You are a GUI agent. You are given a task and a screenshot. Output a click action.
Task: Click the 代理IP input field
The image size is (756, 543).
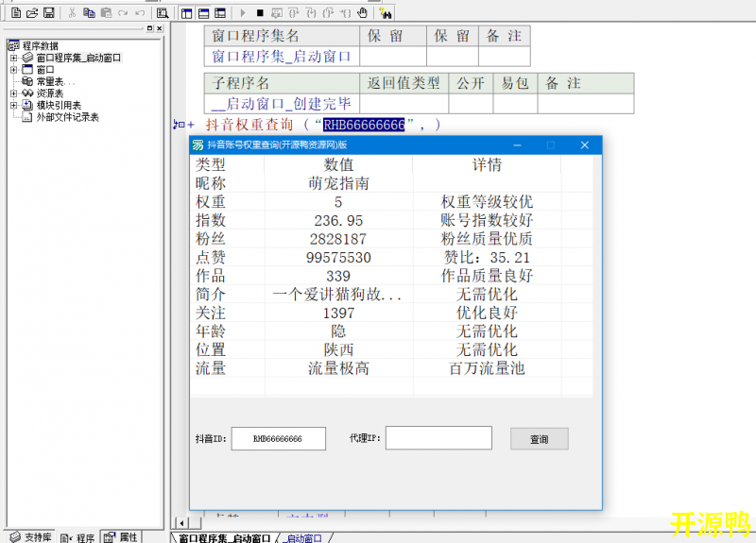pos(438,438)
